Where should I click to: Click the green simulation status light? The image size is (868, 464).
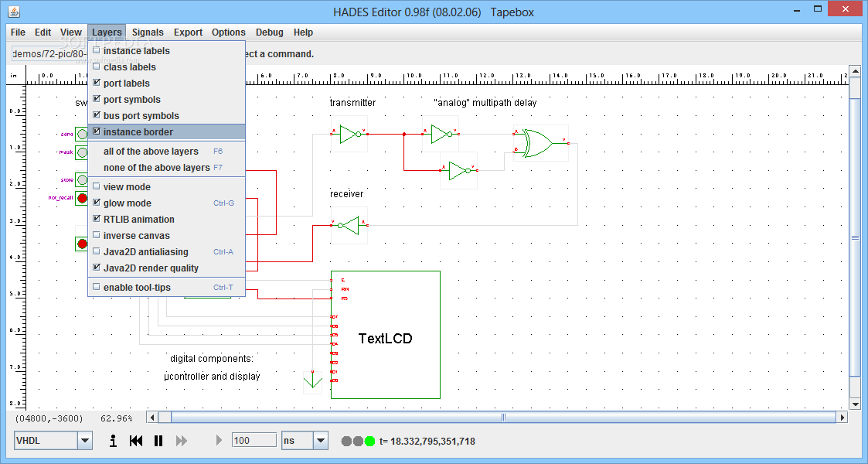coord(369,442)
